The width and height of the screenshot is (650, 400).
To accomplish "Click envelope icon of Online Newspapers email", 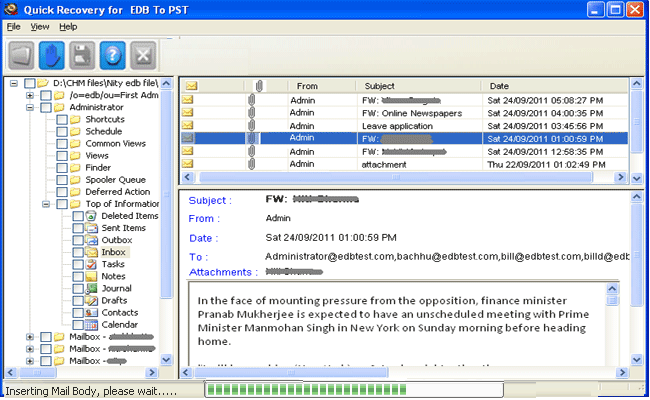I will (188, 112).
